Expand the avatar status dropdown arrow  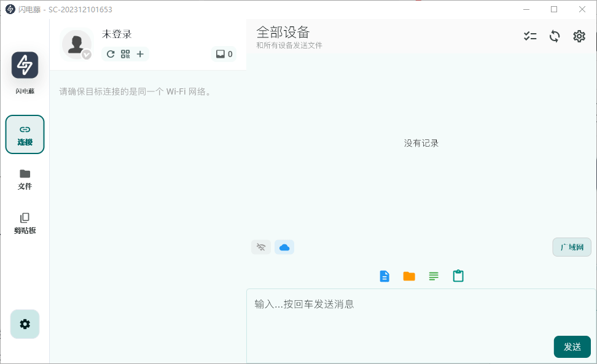pyautogui.click(x=87, y=55)
